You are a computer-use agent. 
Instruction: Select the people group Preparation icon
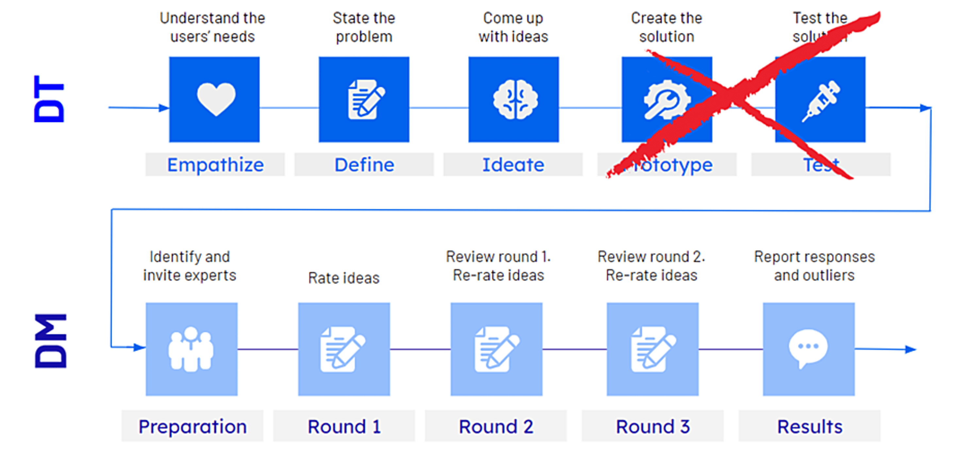191,349
